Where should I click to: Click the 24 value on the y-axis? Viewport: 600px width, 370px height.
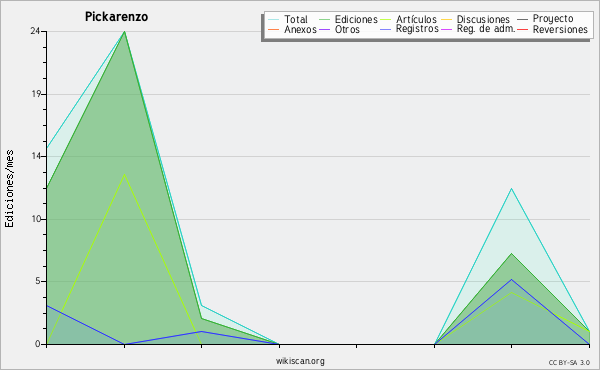point(36,31)
